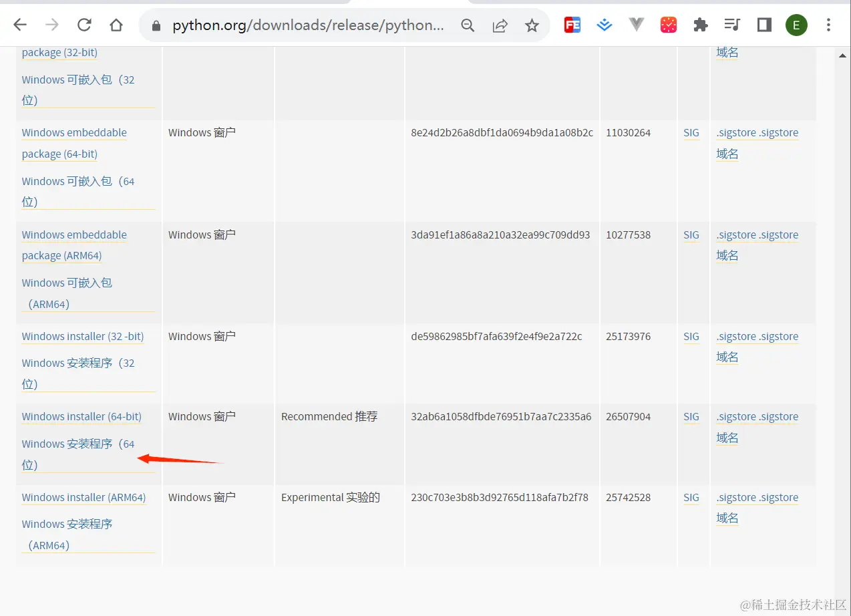
Task: Open SIG link for embeddable ARM64 row
Action: tap(691, 235)
